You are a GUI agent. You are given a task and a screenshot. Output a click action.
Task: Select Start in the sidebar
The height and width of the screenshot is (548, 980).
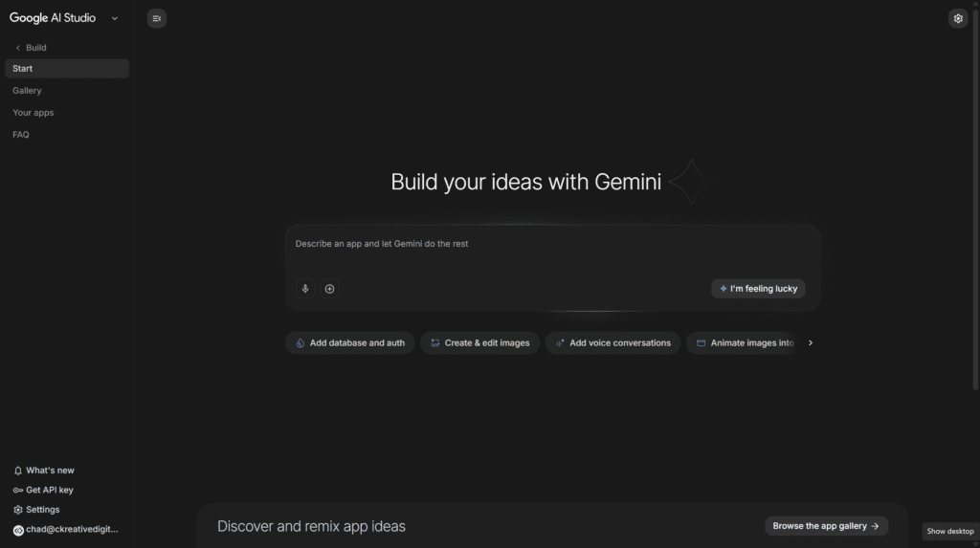[x=67, y=69]
